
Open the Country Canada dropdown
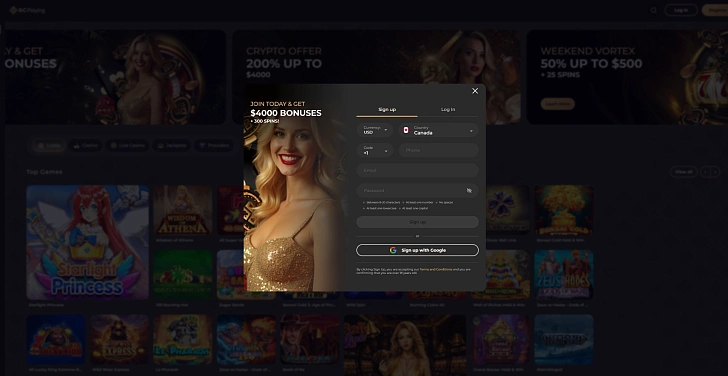tap(438, 130)
